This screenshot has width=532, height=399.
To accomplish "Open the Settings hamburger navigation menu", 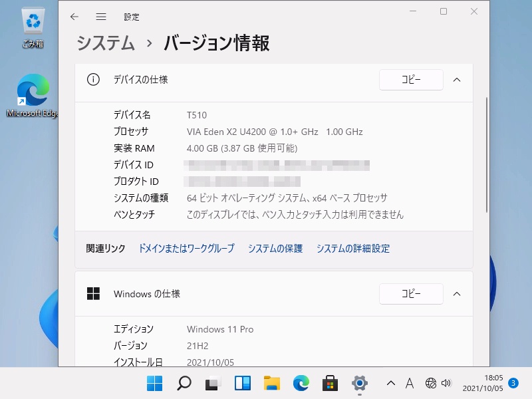I will tap(101, 17).
